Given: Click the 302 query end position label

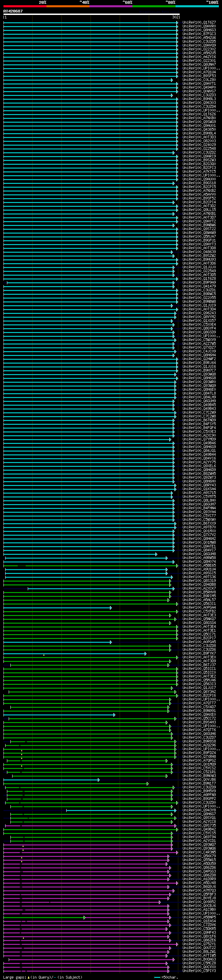Looking at the screenshot, I should (175, 17).
